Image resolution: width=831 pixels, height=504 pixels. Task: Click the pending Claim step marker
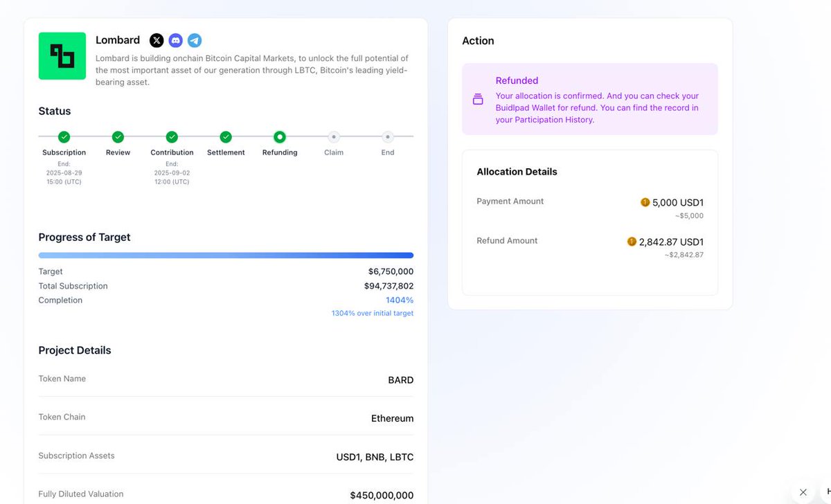coord(334,137)
